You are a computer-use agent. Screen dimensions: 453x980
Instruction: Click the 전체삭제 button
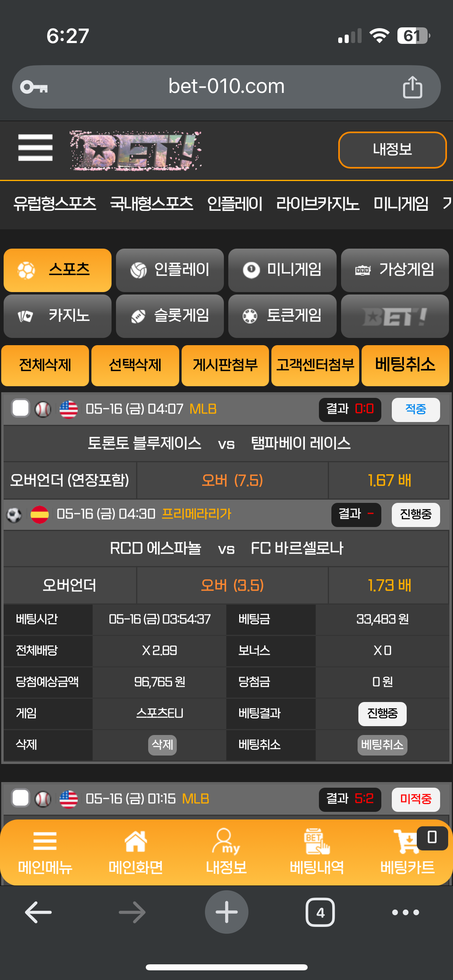[45, 365]
